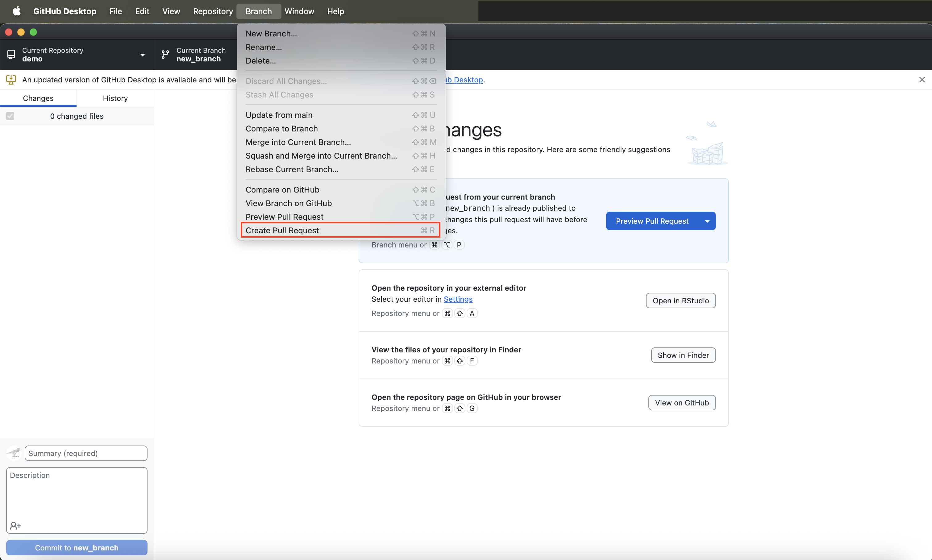Click the Show in Finder button
The height and width of the screenshot is (560, 932).
click(x=683, y=355)
